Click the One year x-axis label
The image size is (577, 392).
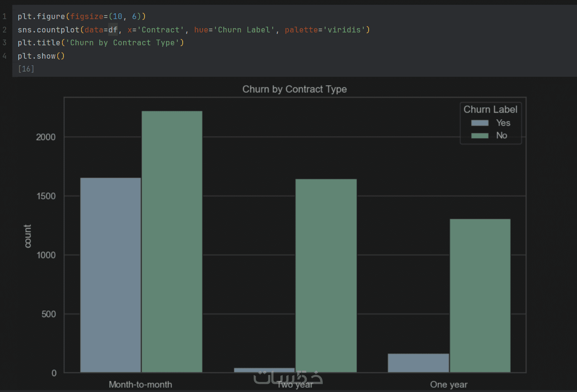(449, 384)
